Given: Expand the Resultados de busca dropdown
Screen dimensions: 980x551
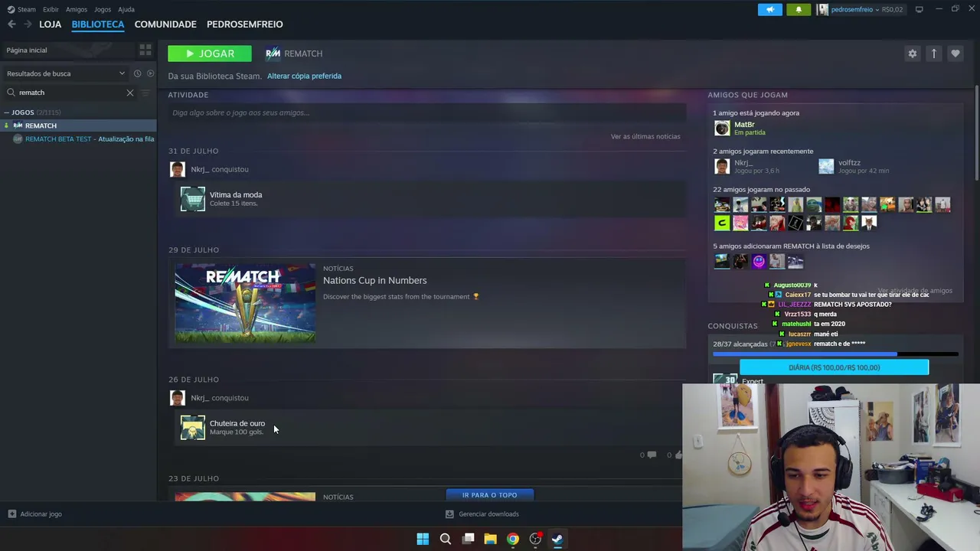Looking at the screenshot, I should [66, 73].
